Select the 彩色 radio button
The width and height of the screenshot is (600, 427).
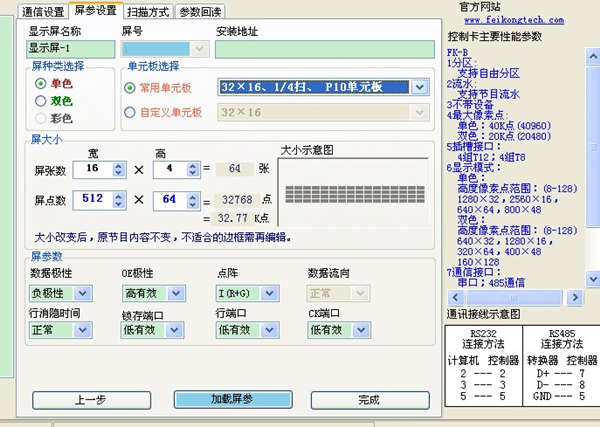(x=41, y=118)
